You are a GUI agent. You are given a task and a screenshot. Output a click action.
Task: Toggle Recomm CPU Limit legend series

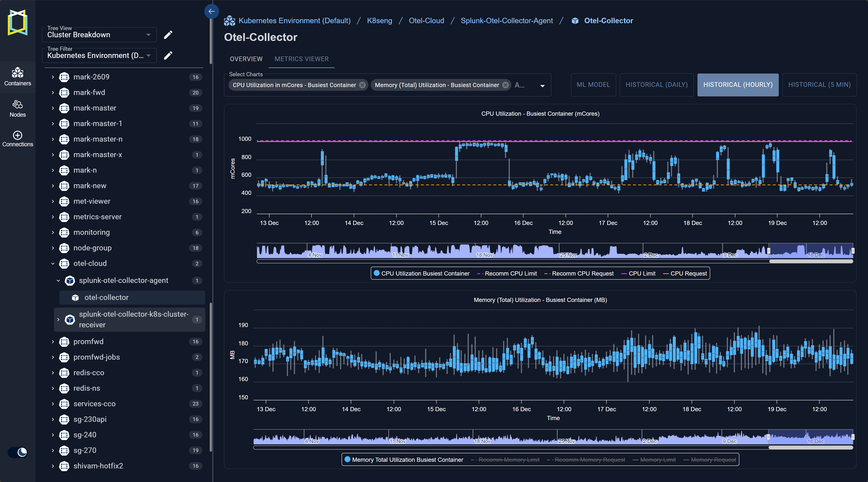pos(507,274)
